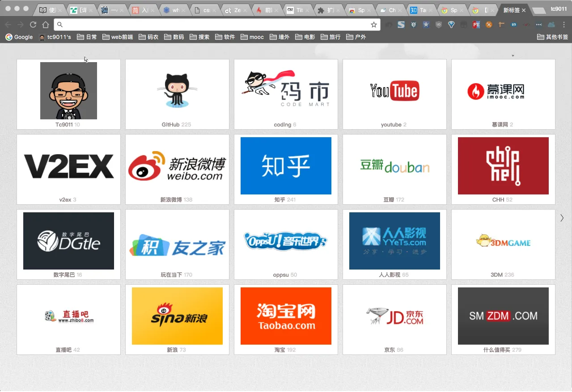The height and width of the screenshot is (392, 572).
Task: Open the mooc bookmark folder
Action: [252, 37]
